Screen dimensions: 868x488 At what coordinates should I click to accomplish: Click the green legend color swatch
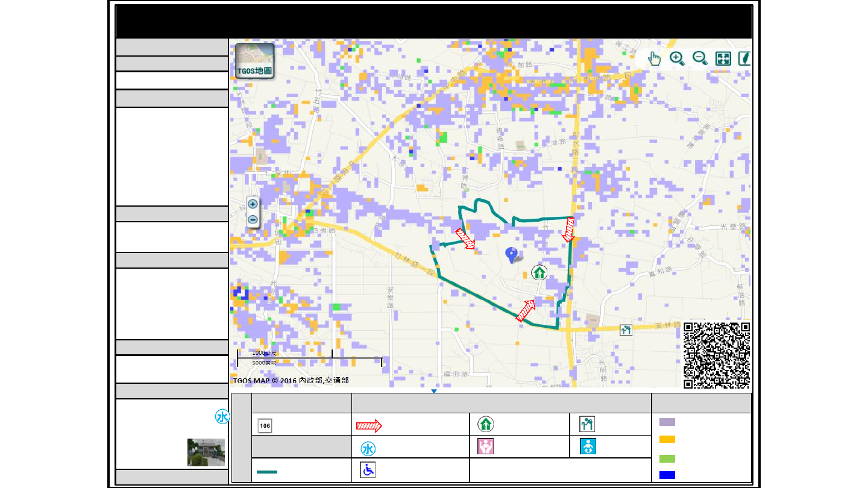(x=667, y=459)
